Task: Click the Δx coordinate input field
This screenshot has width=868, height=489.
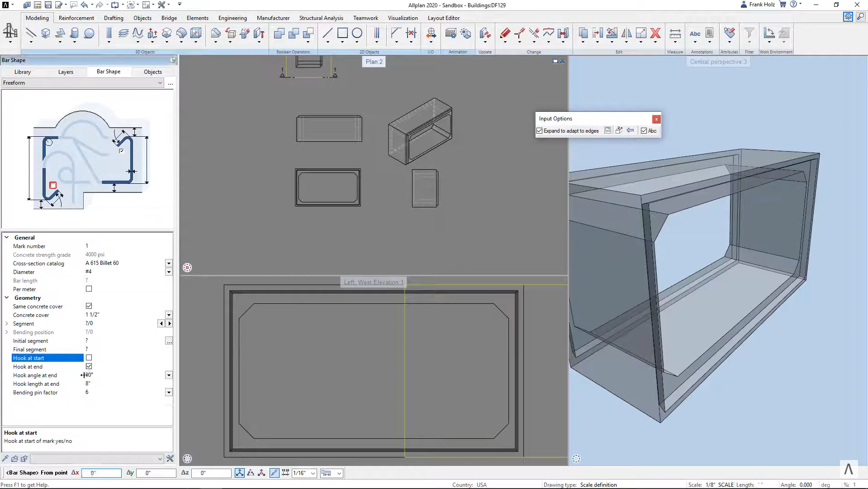Action: tap(102, 473)
